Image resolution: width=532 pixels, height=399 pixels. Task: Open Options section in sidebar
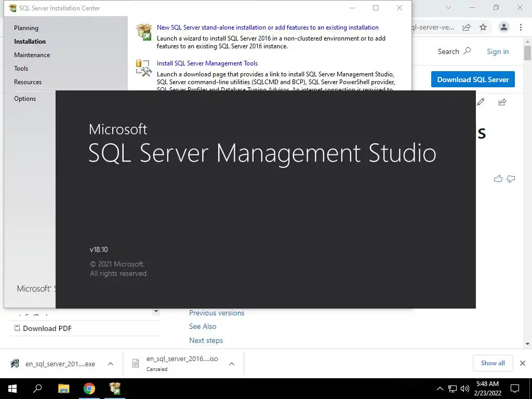pos(25,99)
